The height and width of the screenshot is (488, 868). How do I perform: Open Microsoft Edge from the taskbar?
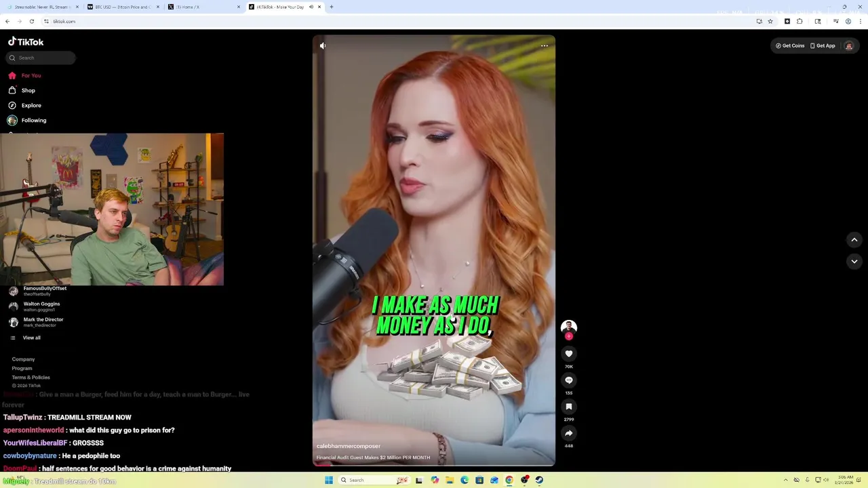(465, 480)
